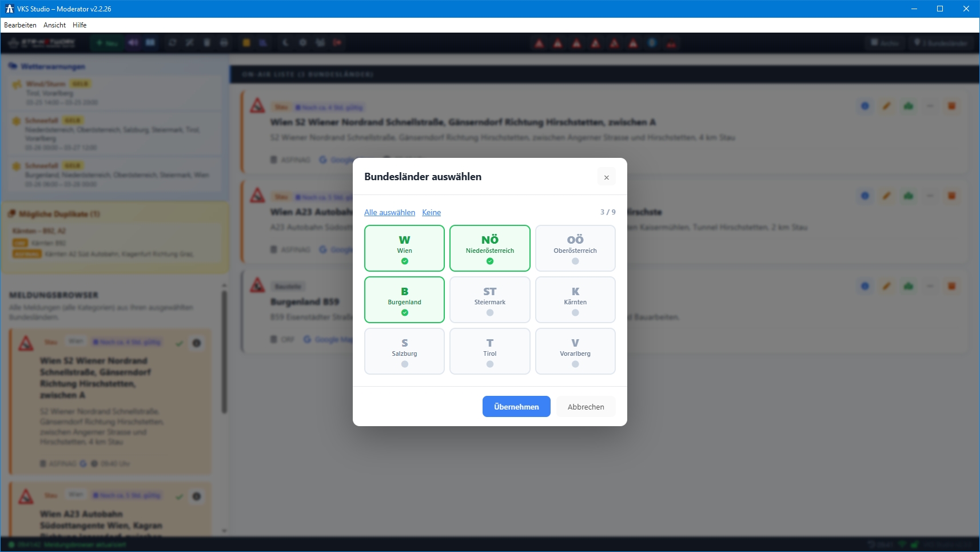Screen dimensions: 980x552
Task: Deselect the Wien tile
Action: (x=404, y=248)
